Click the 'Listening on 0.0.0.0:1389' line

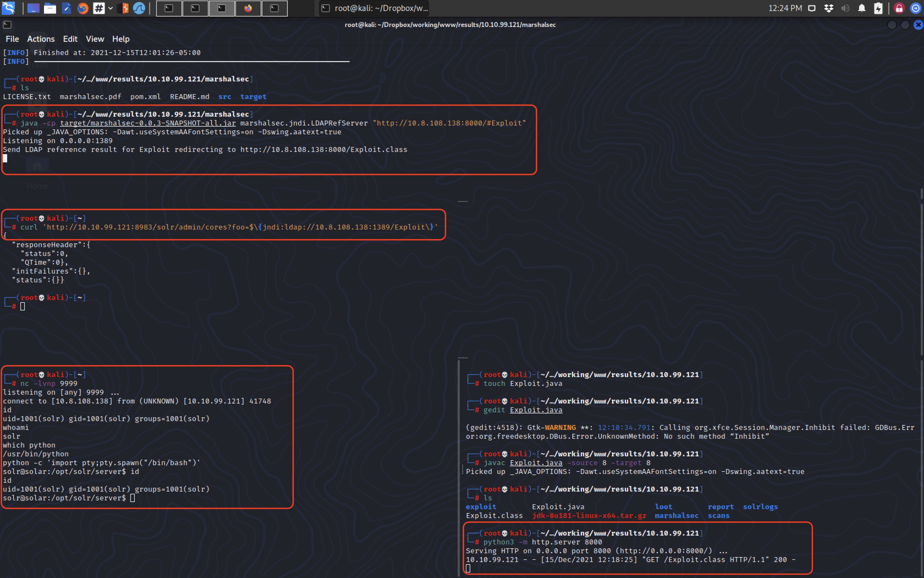click(x=58, y=141)
